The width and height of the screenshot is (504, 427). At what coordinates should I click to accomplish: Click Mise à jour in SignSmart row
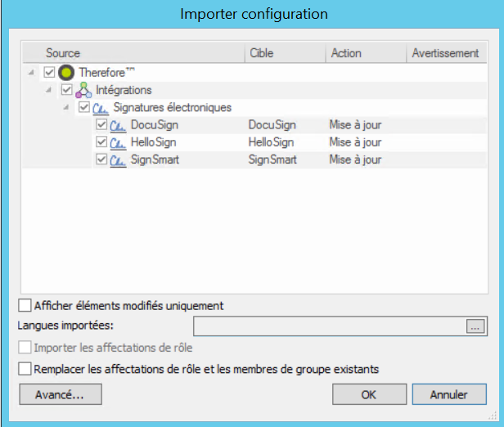tap(355, 160)
